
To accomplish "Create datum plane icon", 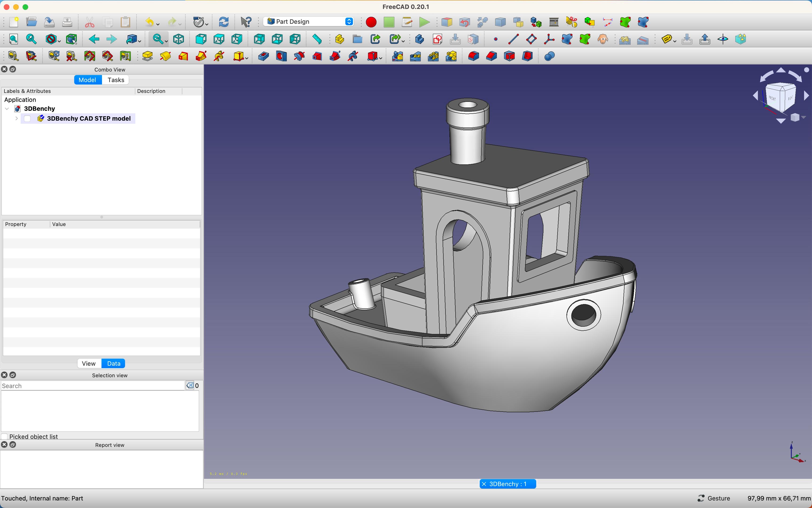I will [531, 39].
